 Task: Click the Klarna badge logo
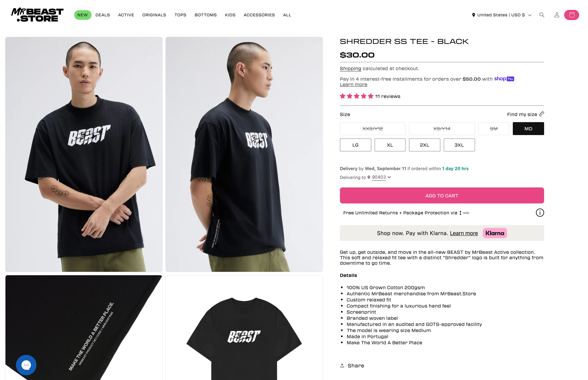click(495, 233)
